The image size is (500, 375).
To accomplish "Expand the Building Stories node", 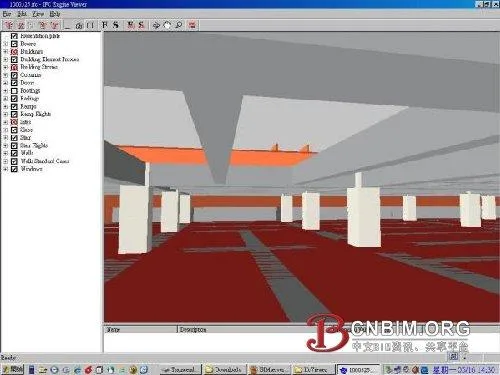I will point(6,67).
